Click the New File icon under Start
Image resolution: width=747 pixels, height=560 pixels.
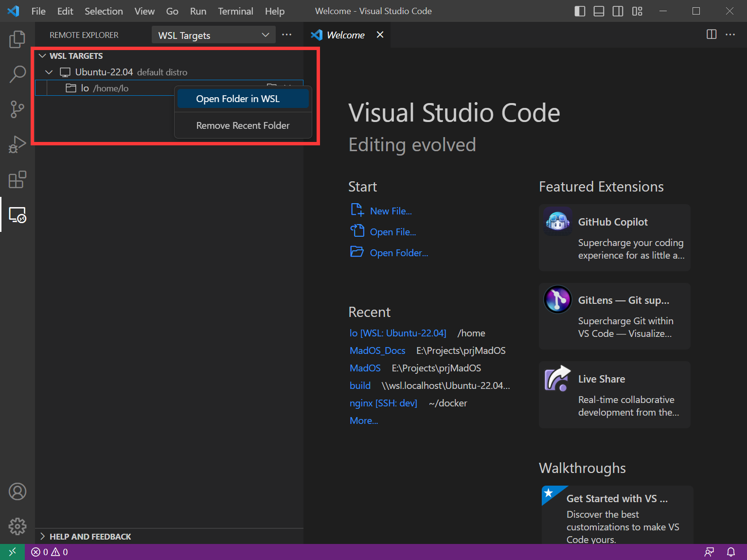pos(357,210)
